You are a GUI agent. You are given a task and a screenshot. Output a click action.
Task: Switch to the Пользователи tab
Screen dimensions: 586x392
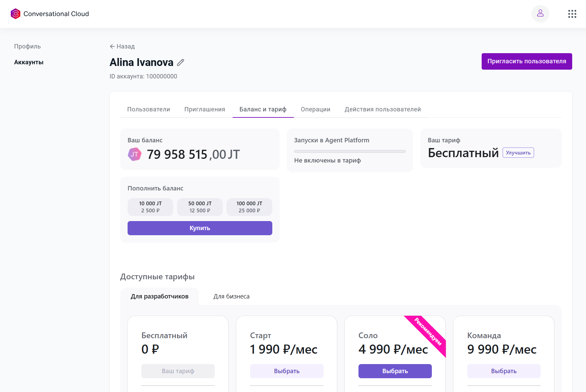pos(148,109)
